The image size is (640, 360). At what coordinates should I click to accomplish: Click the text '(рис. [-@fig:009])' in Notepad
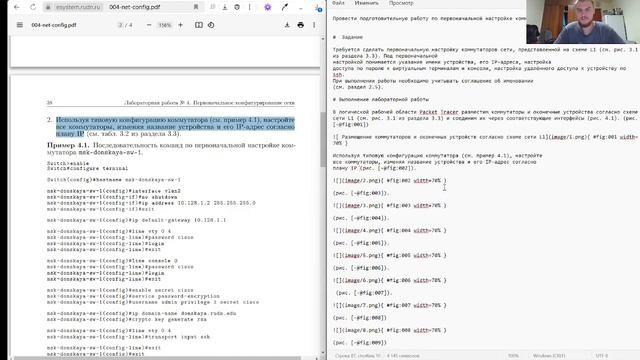359,343
